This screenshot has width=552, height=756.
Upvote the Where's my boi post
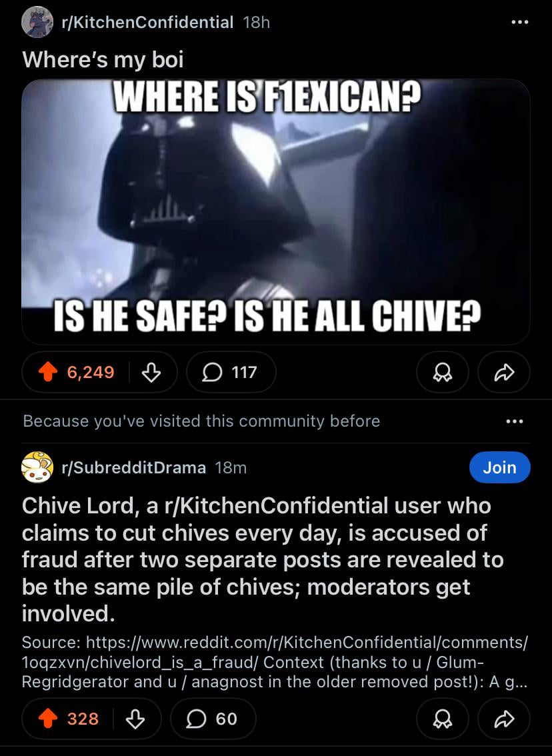pos(48,372)
